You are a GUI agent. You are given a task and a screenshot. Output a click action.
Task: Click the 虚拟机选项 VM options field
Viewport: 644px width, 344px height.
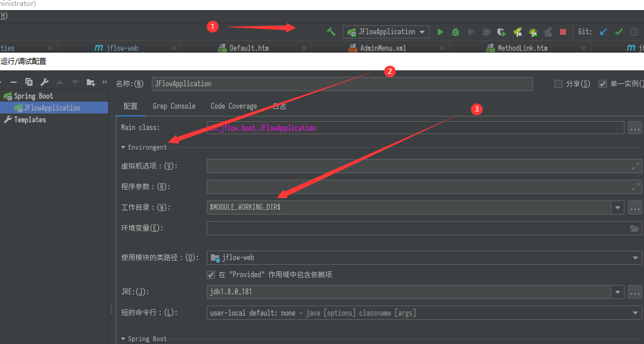click(424, 166)
